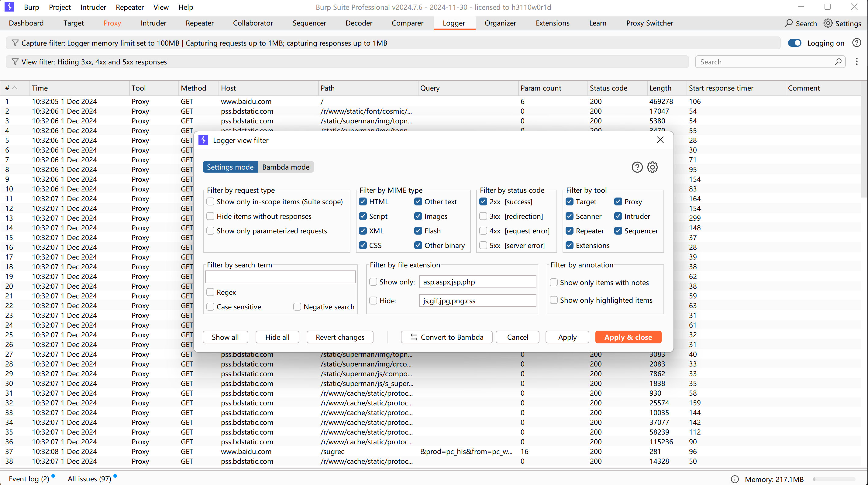
Task: Tick Hide items without responses
Action: [210, 216]
